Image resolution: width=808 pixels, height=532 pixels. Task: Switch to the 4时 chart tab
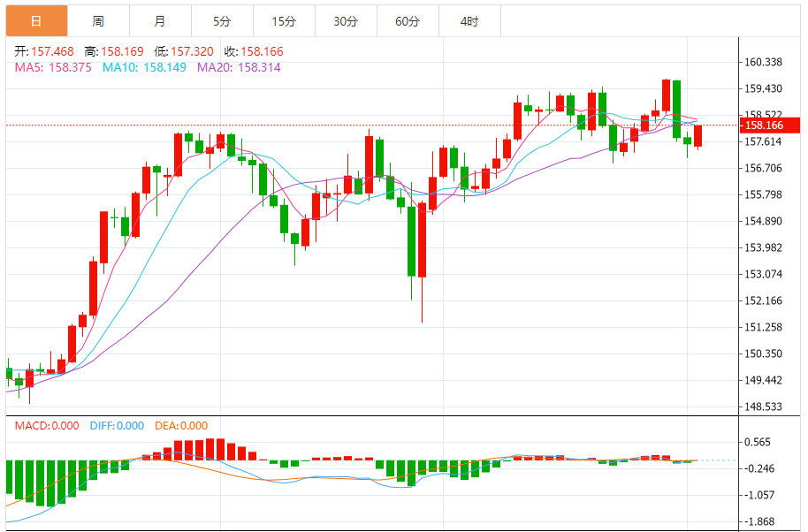click(x=469, y=20)
